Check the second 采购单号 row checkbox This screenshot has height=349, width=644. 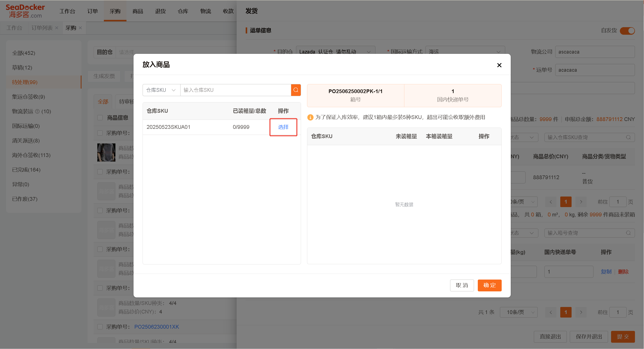pos(100,172)
